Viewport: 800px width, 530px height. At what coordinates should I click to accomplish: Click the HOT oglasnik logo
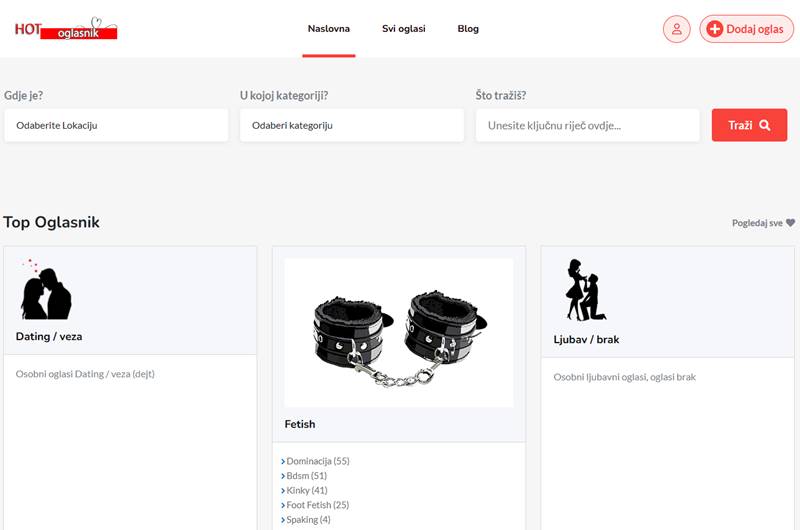66,29
